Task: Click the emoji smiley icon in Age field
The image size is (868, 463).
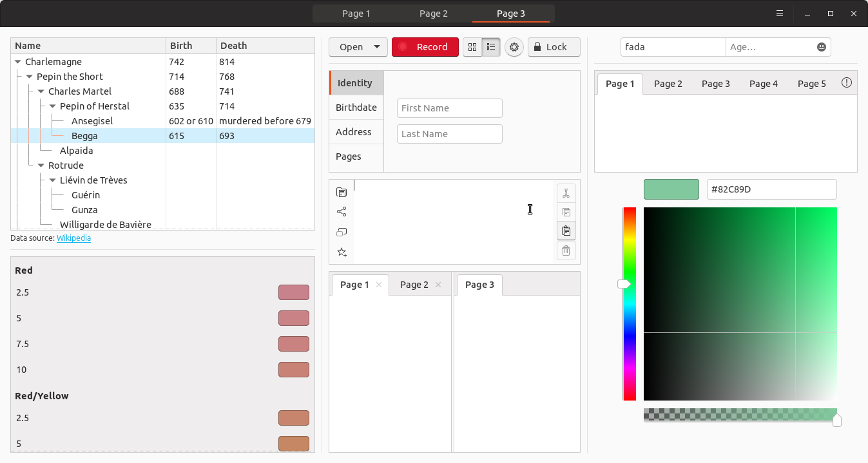Action: pos(822,47)
